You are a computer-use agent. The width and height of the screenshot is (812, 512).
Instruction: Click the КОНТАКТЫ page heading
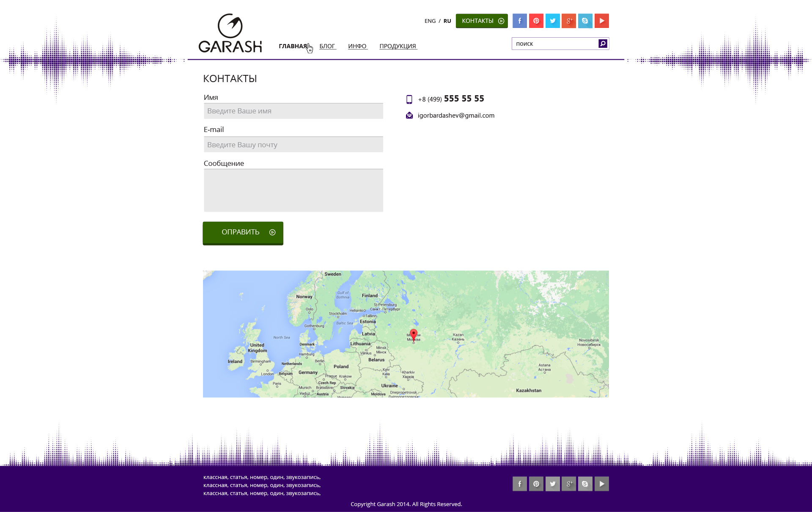(230, 79)
